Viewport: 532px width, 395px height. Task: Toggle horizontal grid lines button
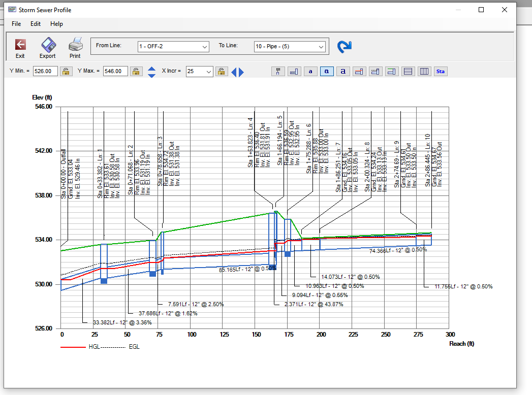[408, 71]
